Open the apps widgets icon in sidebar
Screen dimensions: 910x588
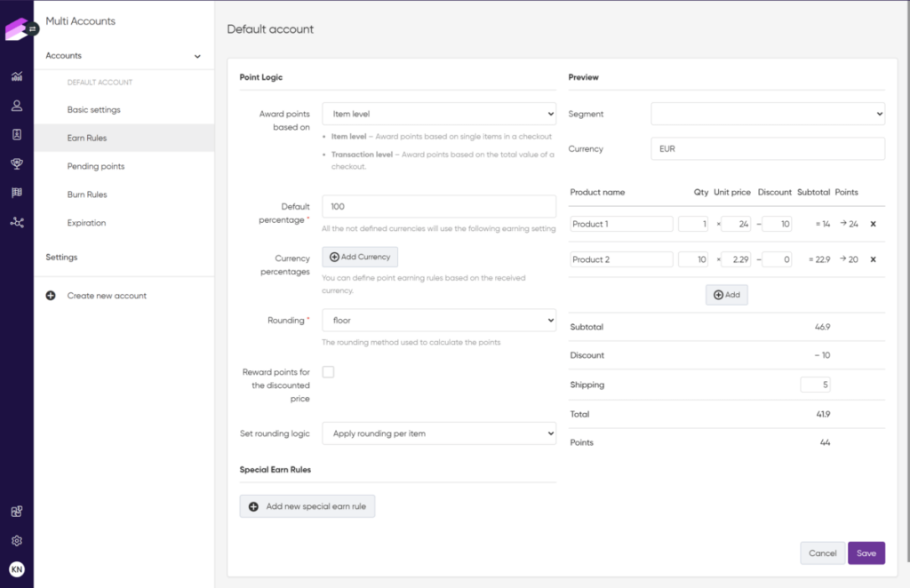click(x=17, y=512)
